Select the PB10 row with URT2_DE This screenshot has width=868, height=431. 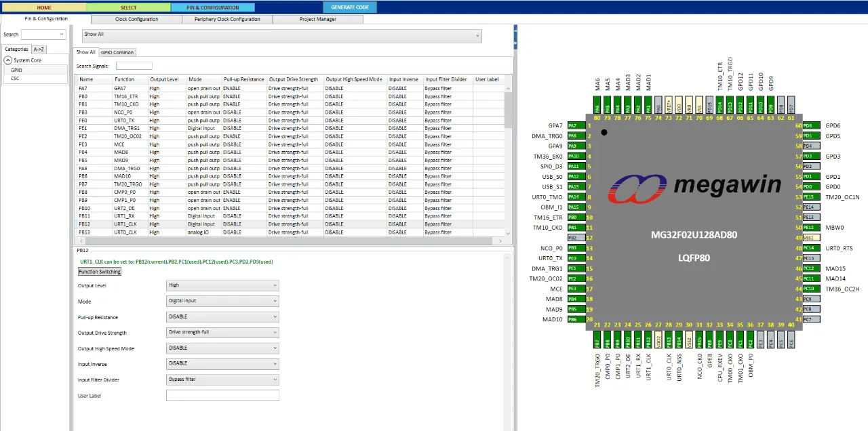point(290,208)
